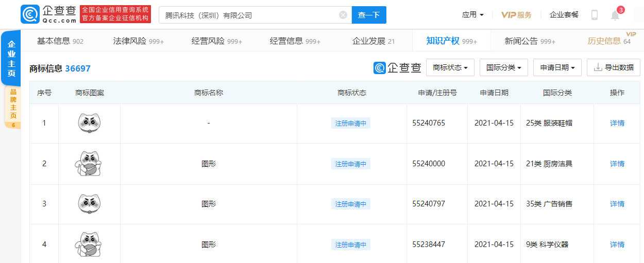Open the 历史信息 VIP tab
This screenshot has height=263, width=644.
(x=609, y=41)
